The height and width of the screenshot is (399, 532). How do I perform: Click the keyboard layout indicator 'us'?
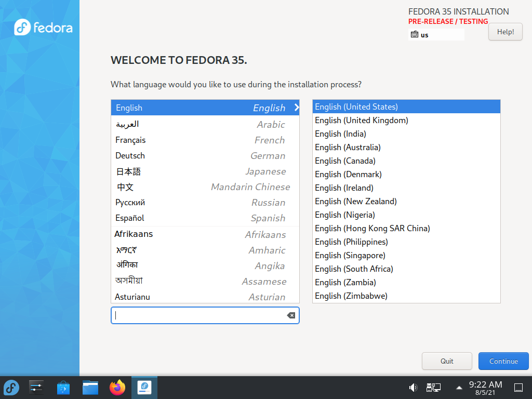436,35
